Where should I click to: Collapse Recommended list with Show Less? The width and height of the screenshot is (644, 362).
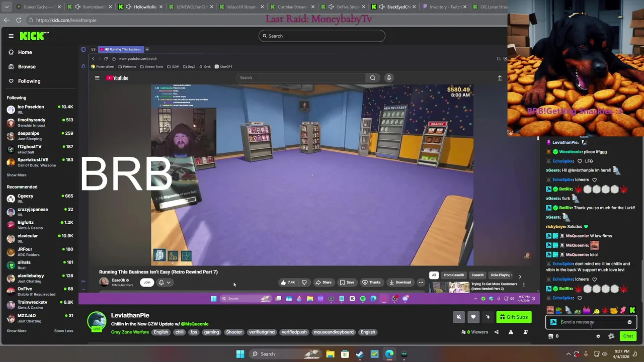pyautogui.click(x=63, y=331)
